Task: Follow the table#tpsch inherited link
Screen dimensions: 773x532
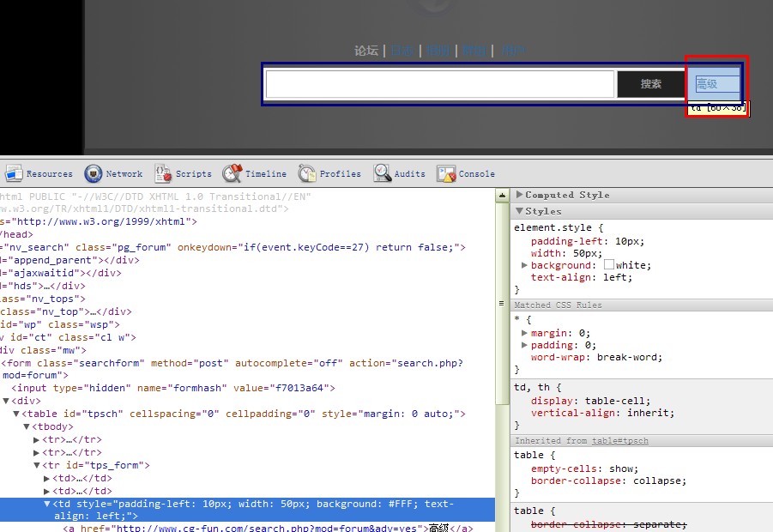Action: pyautogui.click(x=620, y=441)
